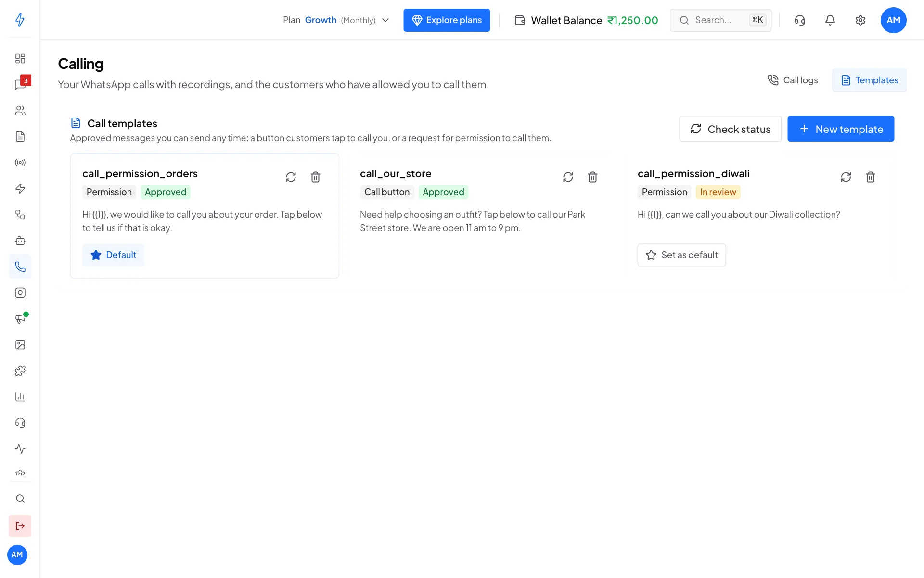Viewport: 924px width, 578px height.
Task: Select the phone Calling icon in sidebar
Action: (x=20, y=266)
